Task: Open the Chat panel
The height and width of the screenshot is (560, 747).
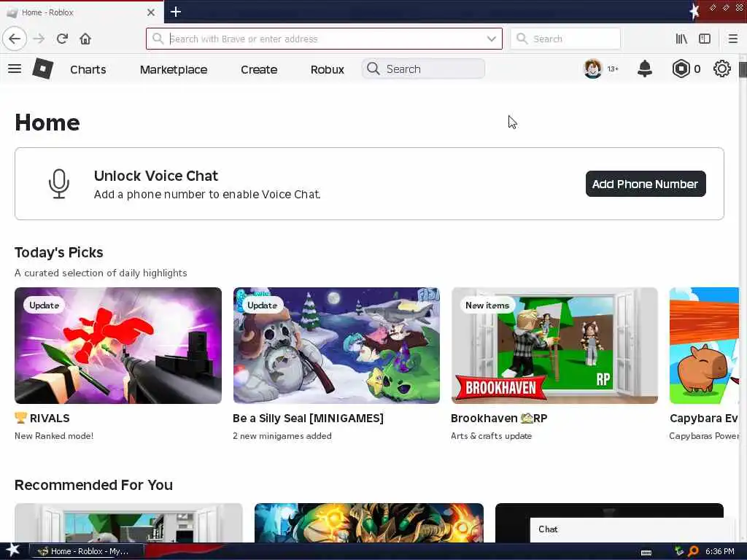Action: (635, 529)
